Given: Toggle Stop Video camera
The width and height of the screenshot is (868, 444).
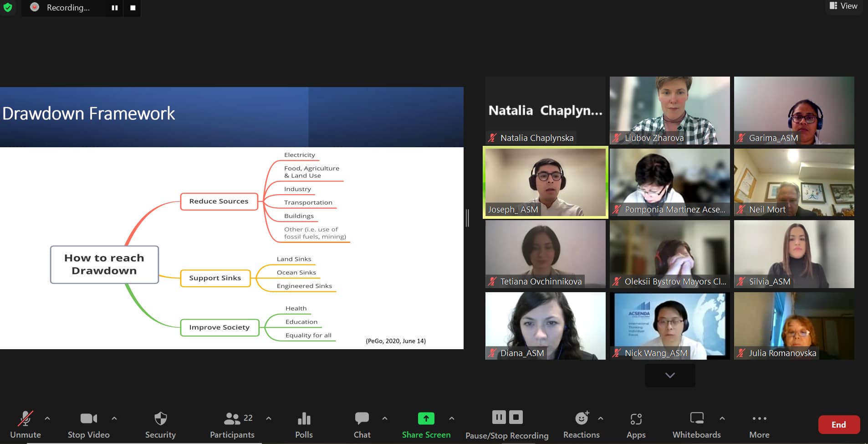Looking at the screenshot, I should [x=88, y=418].
